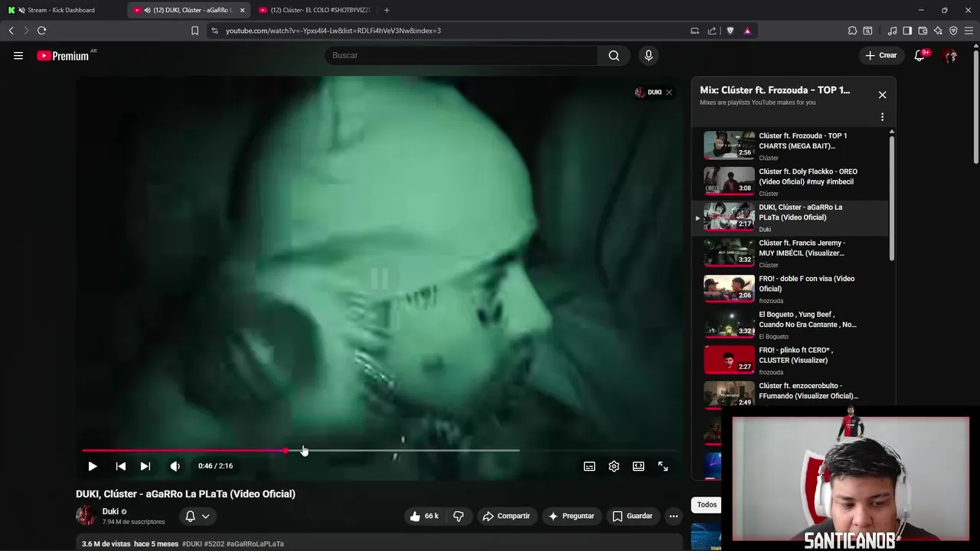Reload the current page
Screen dimensions: 980x551
pos(41,31)
